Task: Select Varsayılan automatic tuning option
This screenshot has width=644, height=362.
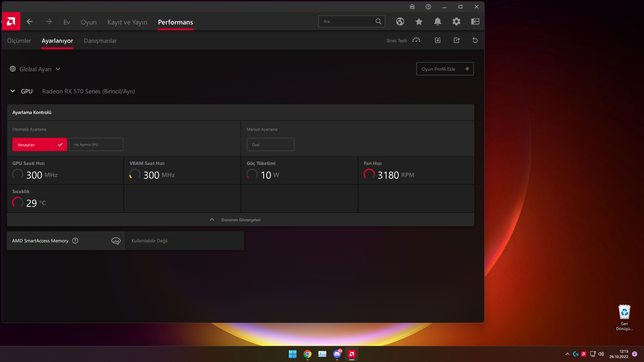Action: (x=40, y=144)
